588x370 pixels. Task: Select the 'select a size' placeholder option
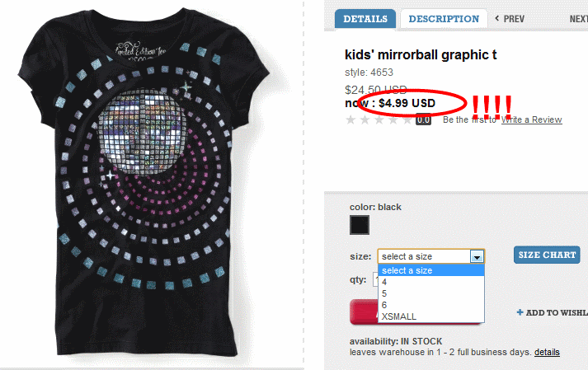point(407,270)
